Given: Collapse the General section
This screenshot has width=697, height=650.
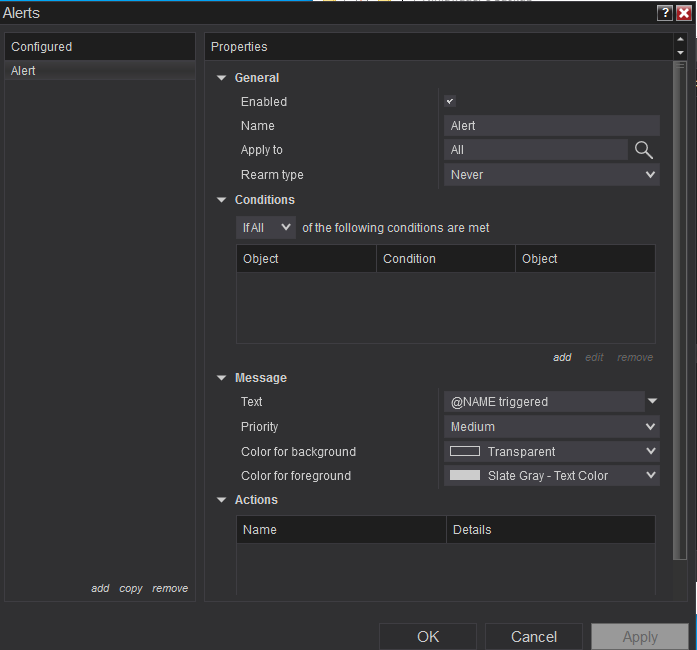Looking at the screenshot, I should 222,78.
